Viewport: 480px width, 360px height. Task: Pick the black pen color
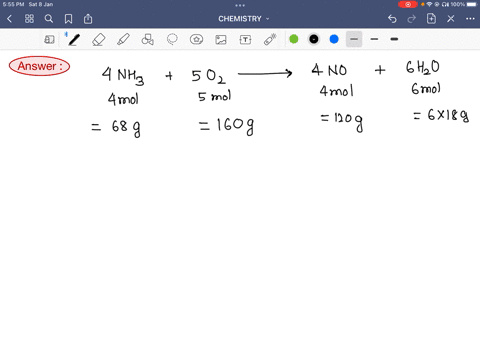314,39
